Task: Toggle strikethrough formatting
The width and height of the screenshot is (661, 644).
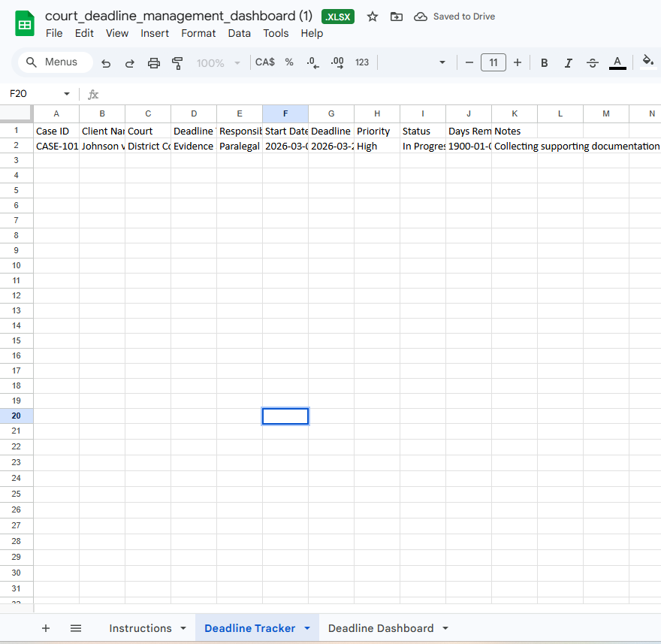Action: (x=593, y=63)
